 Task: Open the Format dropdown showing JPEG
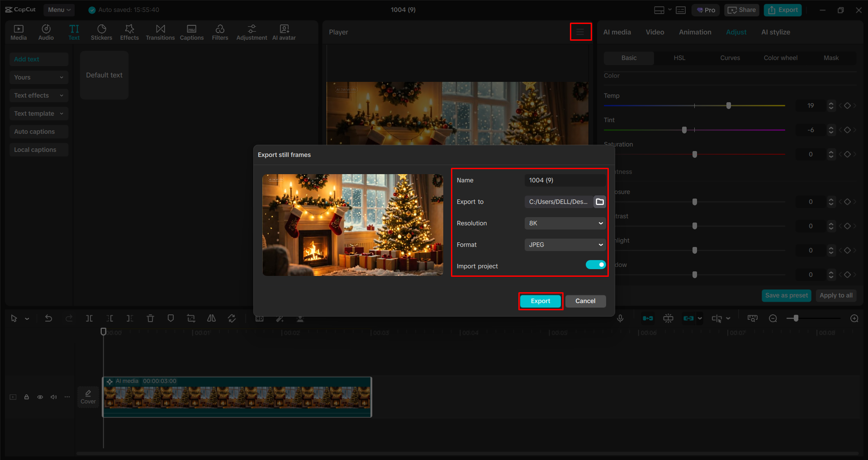tap(564, 244)
